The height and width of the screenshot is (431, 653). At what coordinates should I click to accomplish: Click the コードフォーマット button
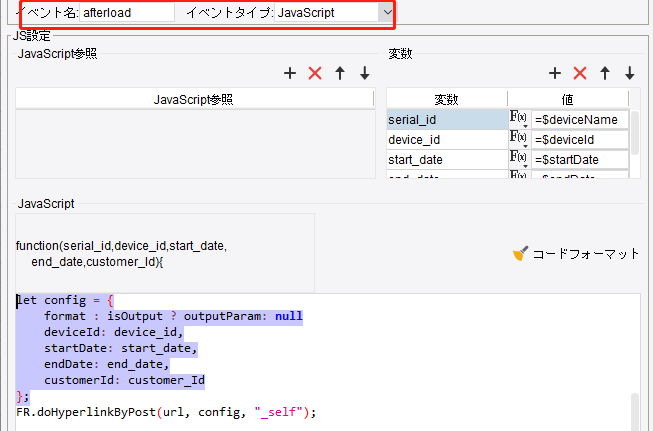(x=576, y=254)
